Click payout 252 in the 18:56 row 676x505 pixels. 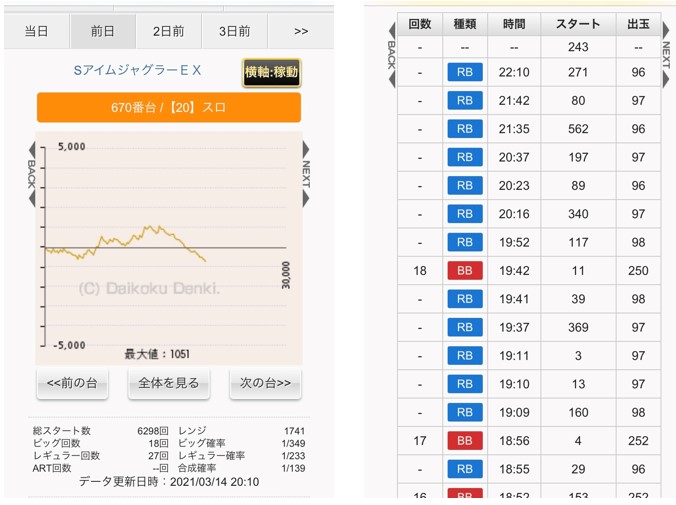click(638, 441)
